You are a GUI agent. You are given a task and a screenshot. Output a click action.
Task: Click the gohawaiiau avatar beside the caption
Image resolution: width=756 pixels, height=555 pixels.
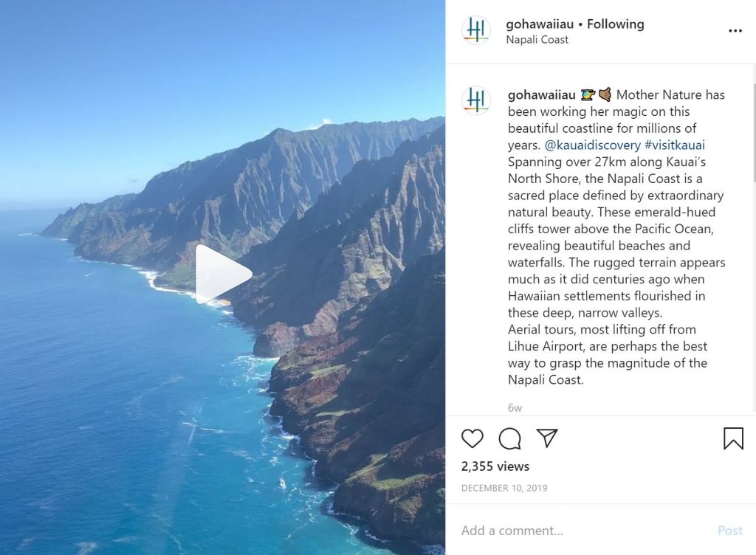[476, 100]
